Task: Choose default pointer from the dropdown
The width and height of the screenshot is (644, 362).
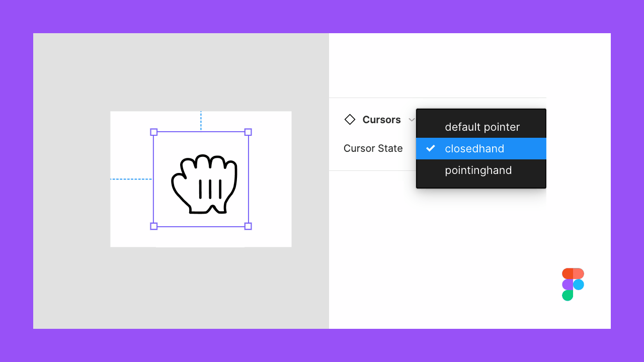Action: point(481,127)
